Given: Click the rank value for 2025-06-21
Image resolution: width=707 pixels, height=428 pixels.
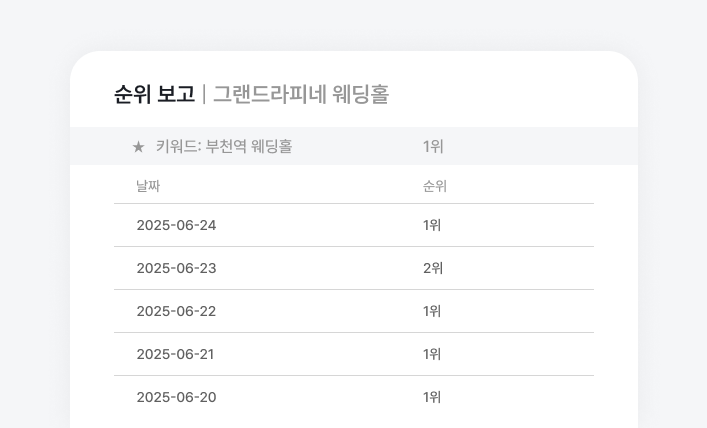Looking at the screenshot, I should [432, 354].
